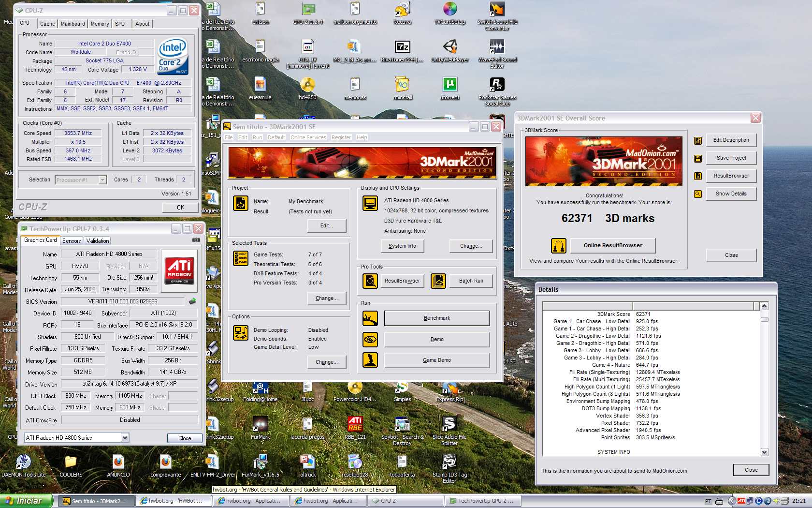Open the GPU-Z 0.3.4 desktop icon
This screenshot has width=812, height=508.
pyautogui.click(x=308, y=12)
